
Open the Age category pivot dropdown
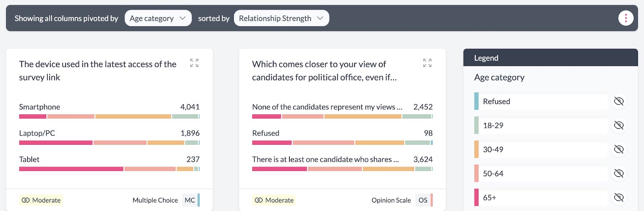pos(158,18)
